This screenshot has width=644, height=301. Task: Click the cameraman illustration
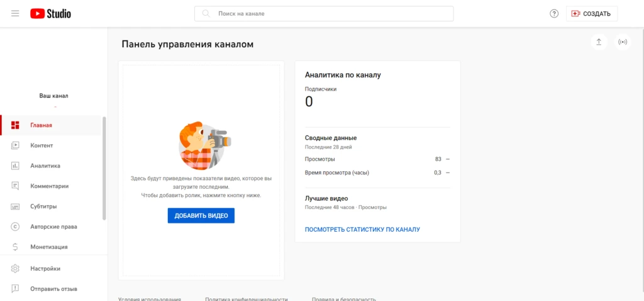point(204,146)
